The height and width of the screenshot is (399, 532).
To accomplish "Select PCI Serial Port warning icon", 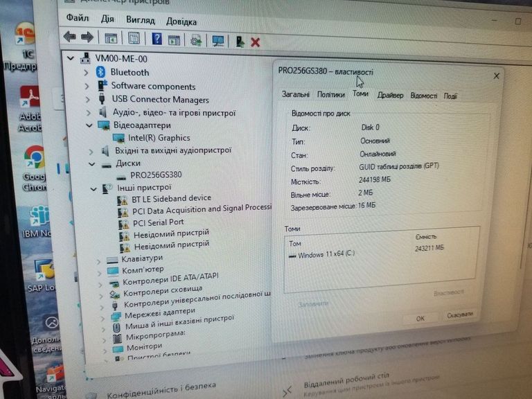I will tap(123, 224).
